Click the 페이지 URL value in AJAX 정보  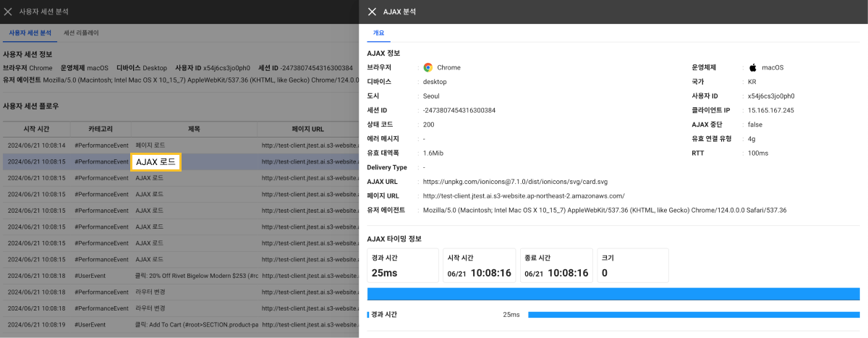[x=523, y=196]
